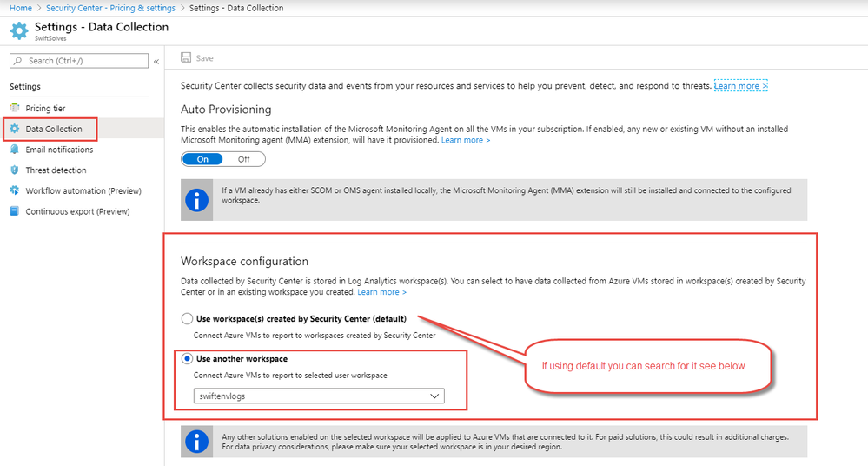Click the Continuous export icon
Viewport: 868px width, 466px height.
[15, 210]
